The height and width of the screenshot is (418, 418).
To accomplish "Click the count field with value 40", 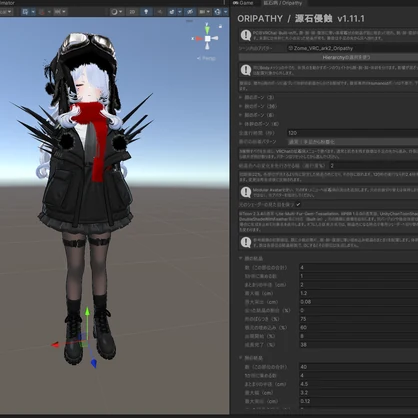I will click(x=358, y=367).
